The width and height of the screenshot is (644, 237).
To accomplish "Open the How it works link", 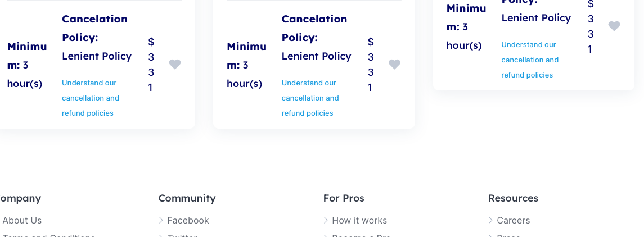I will [x=359, y=221].
